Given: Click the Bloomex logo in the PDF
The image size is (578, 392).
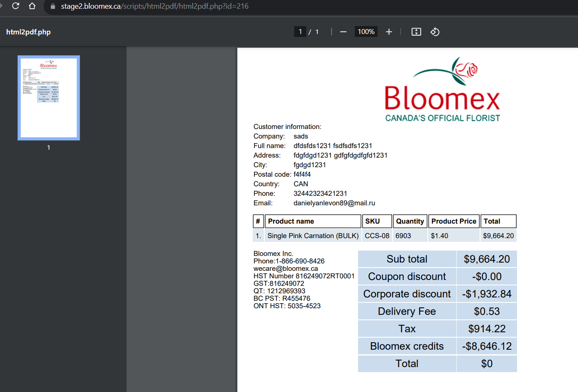Looking at the screenshot, I should tap(442, 90).
